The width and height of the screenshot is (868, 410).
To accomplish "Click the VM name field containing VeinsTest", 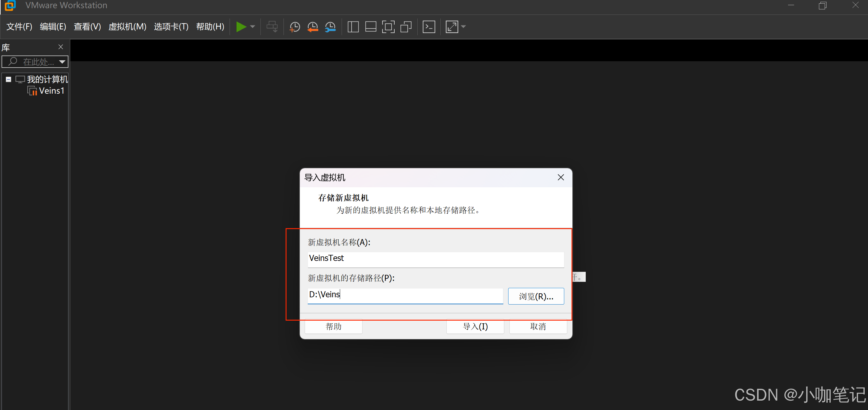I will (x=435, y=258).
